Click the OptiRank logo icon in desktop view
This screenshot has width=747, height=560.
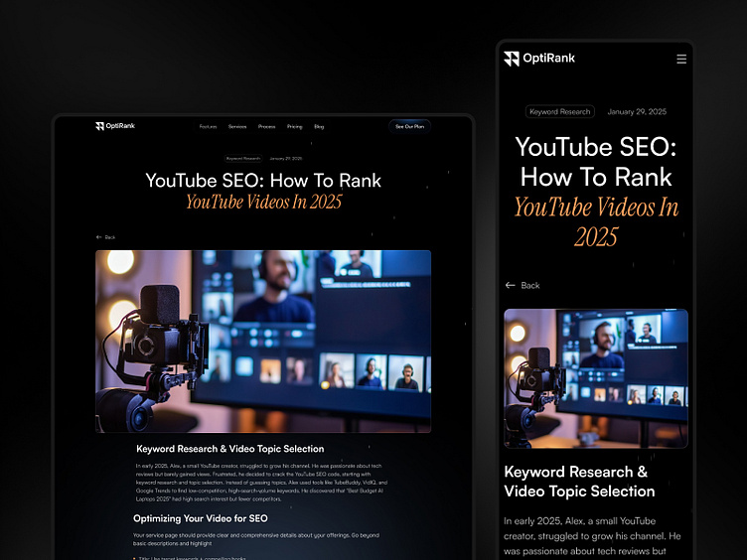(99, 126)
